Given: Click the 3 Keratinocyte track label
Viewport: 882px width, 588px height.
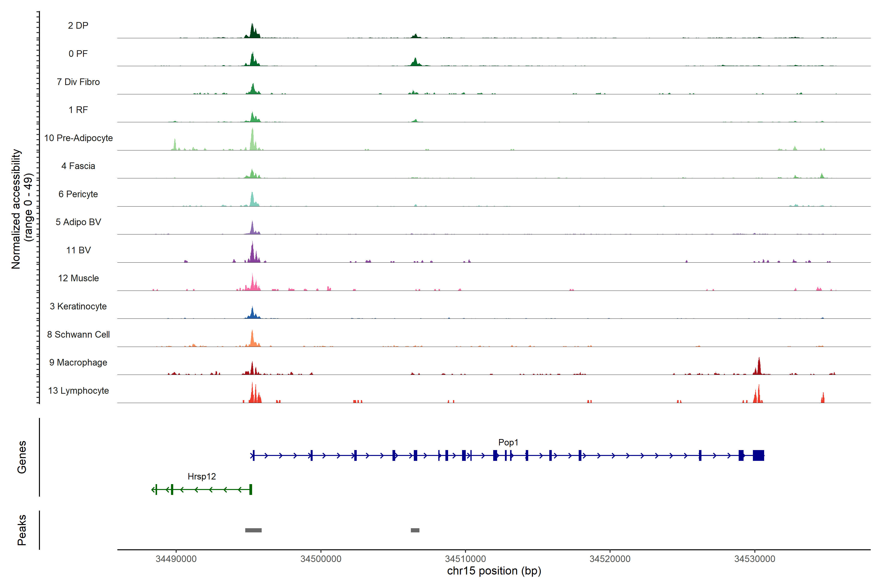Looking at the screenshot, I should tap(78, 306).
